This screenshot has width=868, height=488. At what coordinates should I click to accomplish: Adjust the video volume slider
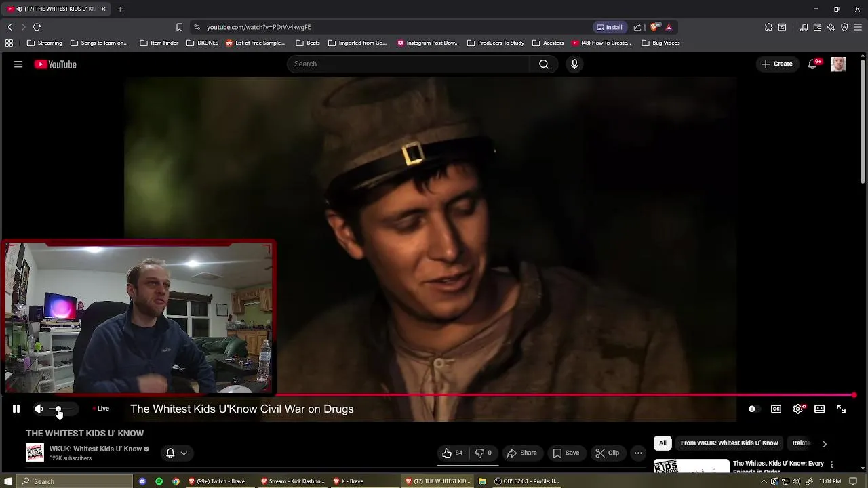[x=61, y=409]
